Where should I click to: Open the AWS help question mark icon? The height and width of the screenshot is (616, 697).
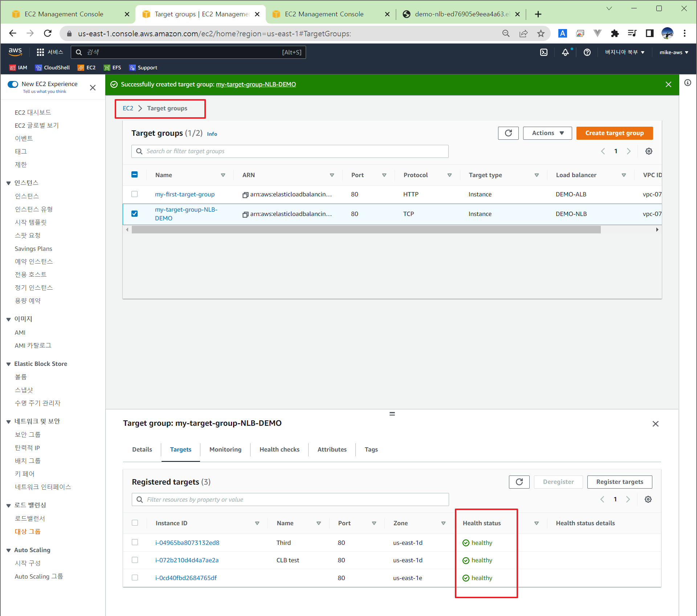587,52
